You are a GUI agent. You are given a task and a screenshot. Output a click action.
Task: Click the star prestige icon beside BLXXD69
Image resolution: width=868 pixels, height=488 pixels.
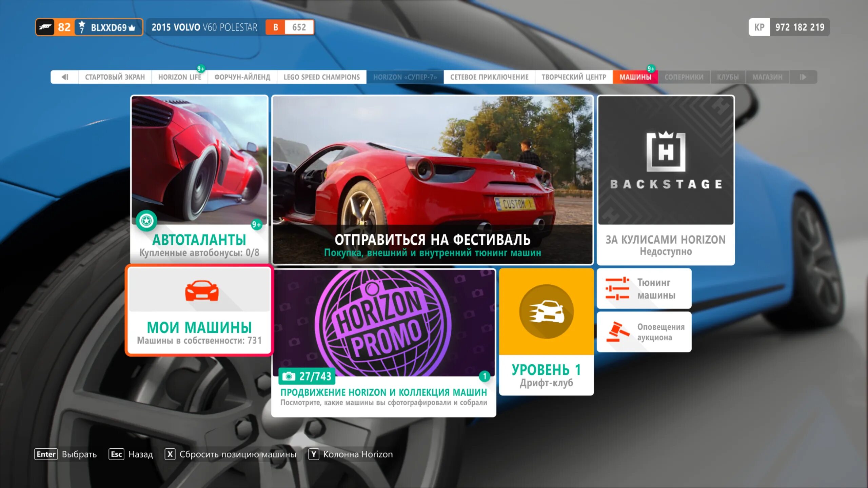click(82, 27)
